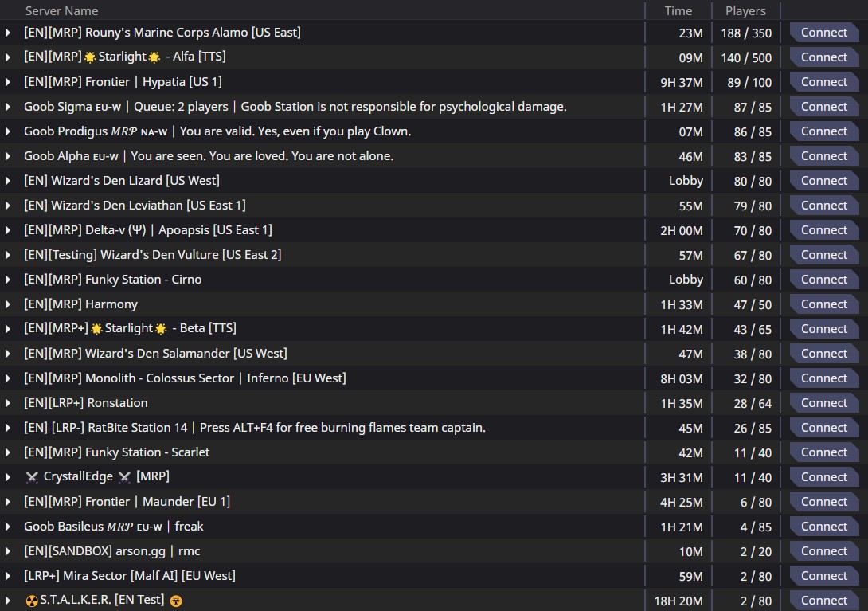Expand arson.gg rmc sandbox row arrow

pyautogui.click(x=8, y=551)
